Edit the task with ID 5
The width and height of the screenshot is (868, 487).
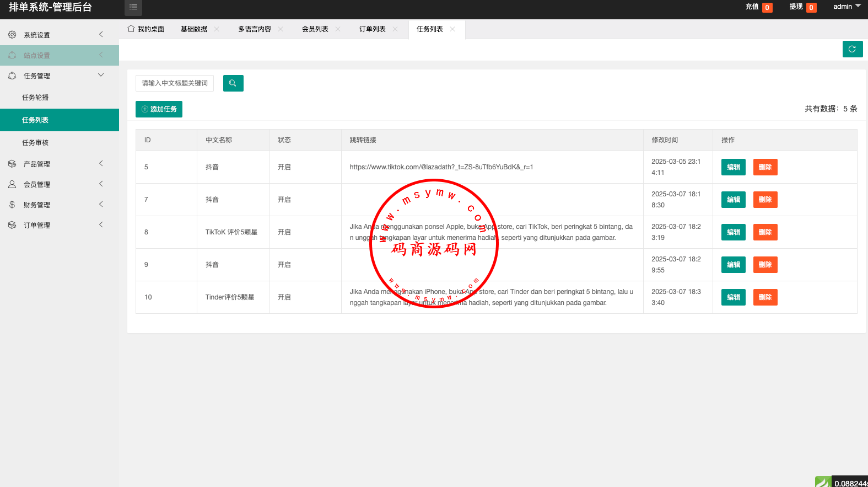point(734,167)
